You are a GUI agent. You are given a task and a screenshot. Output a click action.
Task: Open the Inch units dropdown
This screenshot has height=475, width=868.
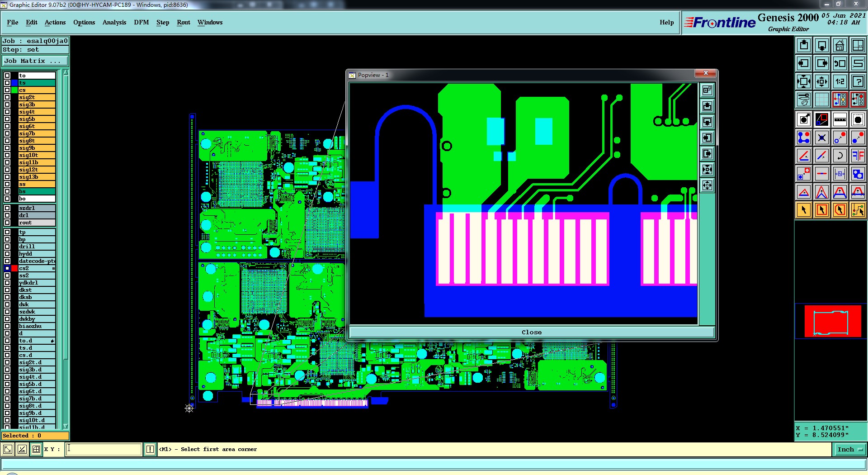click(849, 449)
